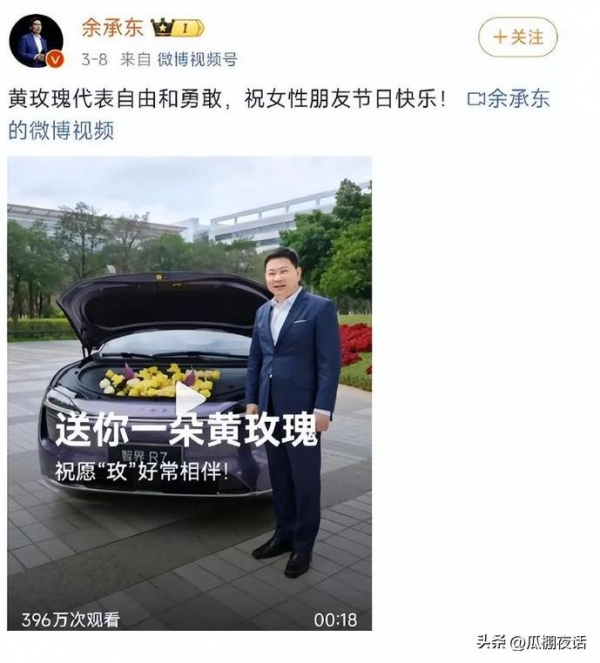This screenshot has width=600, height=663.
Task: Follow the user with +关注 button
Action: pyautogui.click(x=518, y=37)
